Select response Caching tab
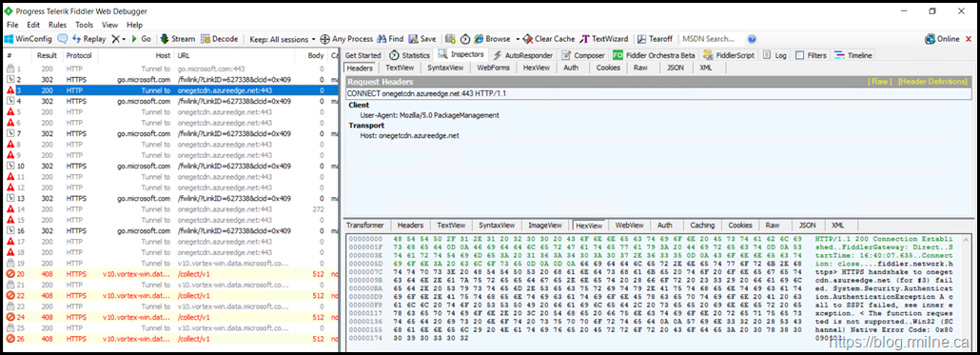This screenshot has height=355, width=980. [x=702, y=225]
